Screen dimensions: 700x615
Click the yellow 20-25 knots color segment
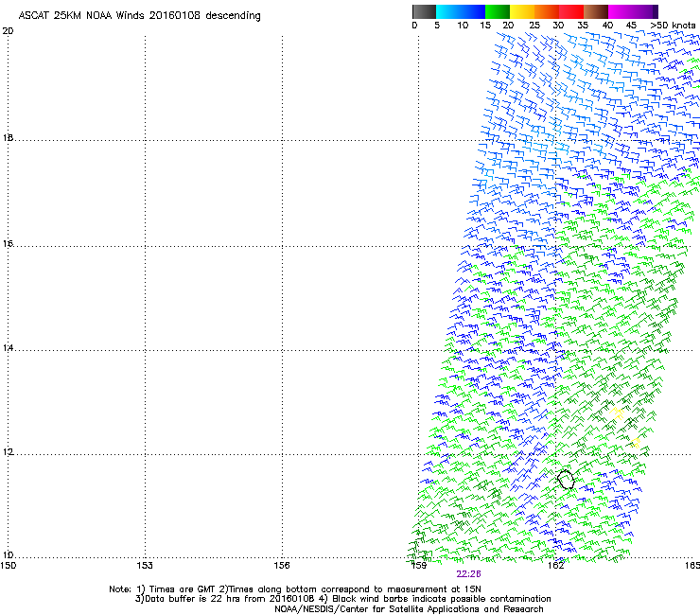[x=522, y=11]
